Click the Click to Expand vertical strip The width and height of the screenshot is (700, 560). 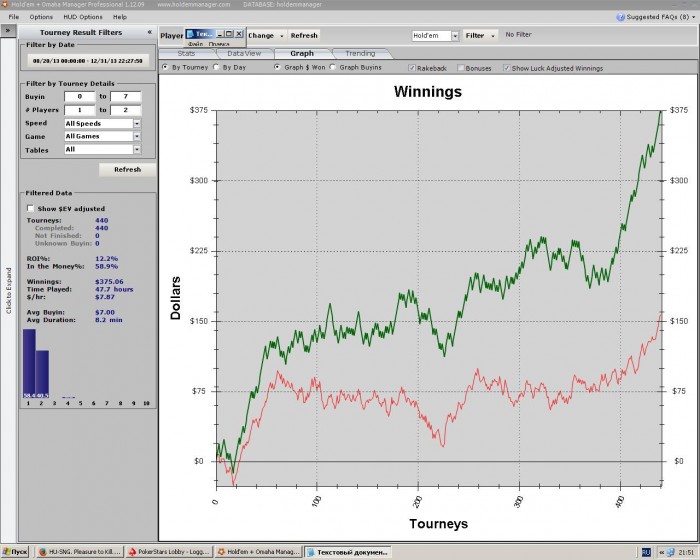point(8,290)
